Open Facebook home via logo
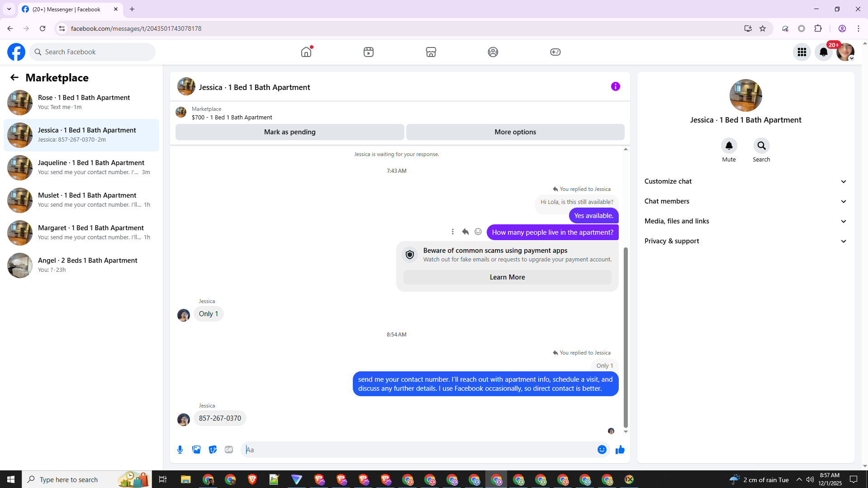868x488 pixels. click(16, 52)
